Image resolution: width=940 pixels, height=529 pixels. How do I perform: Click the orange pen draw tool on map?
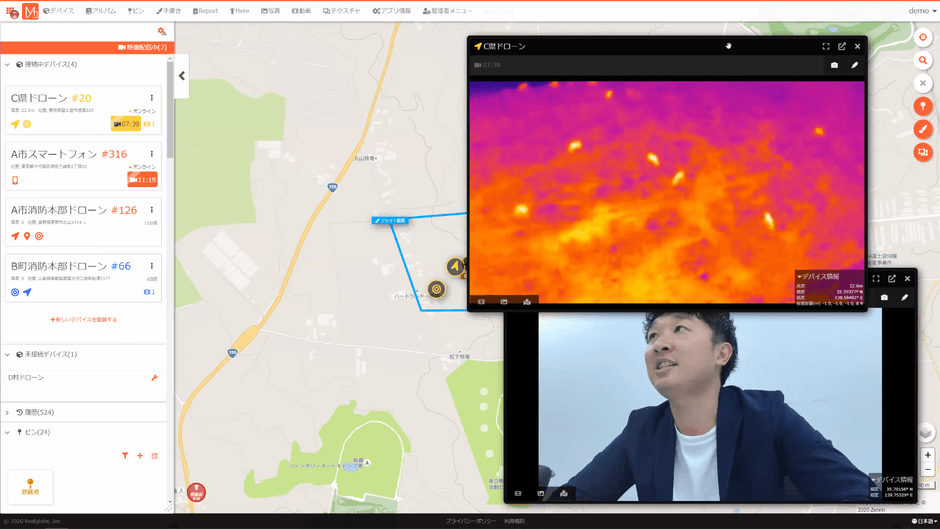coord(923,129)
